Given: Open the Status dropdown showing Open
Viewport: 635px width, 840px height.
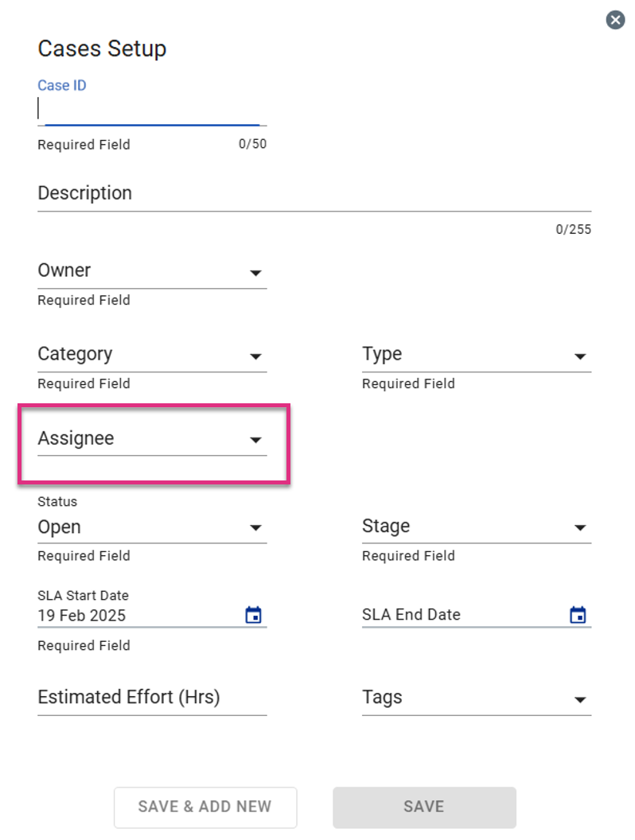Looking at the screenshot, I should [152, 527].
